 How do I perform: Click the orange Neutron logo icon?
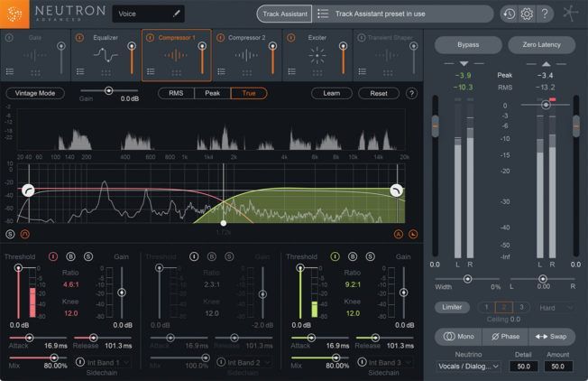(14, 14)
